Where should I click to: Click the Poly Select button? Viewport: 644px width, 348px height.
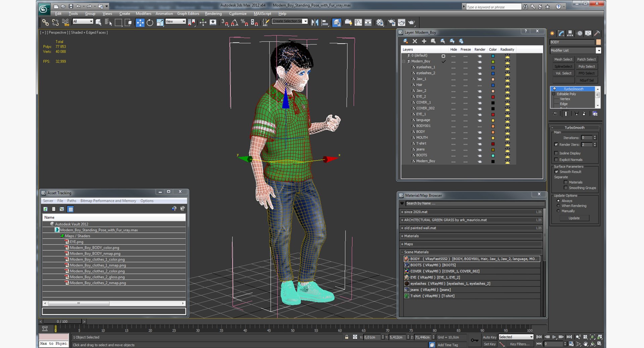[587, 66]
